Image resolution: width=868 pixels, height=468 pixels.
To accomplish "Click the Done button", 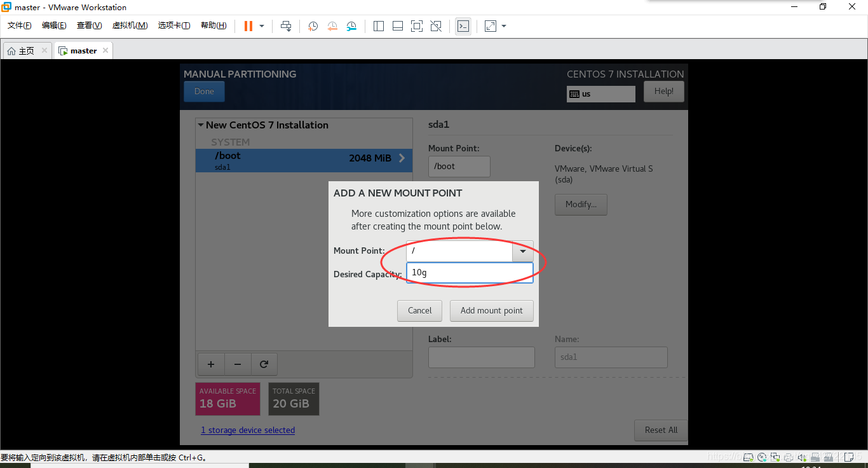I will pos(204,92).
